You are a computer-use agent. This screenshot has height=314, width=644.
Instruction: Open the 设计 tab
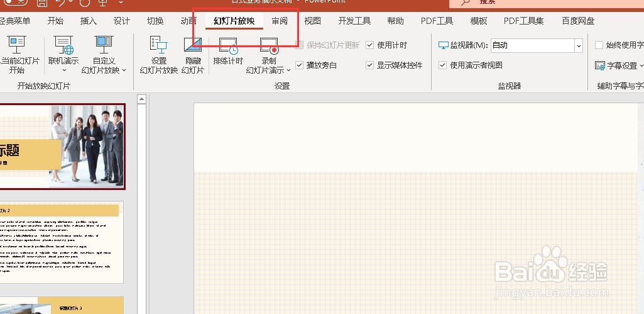pos(122,21)
